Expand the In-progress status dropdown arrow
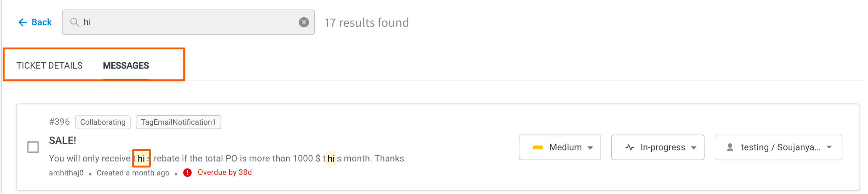Viewport: 868px width, 194px height. click(x=694, y=148)
